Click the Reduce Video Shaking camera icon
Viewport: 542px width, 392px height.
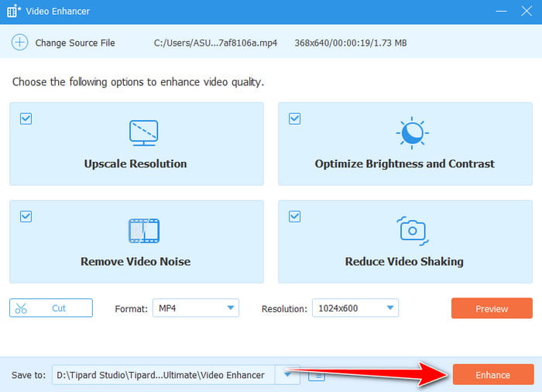tap(411, 230)
